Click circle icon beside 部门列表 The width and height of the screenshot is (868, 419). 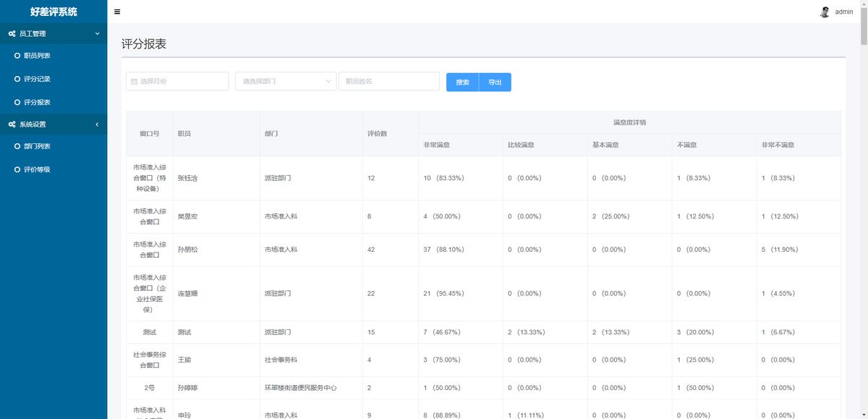17,146
